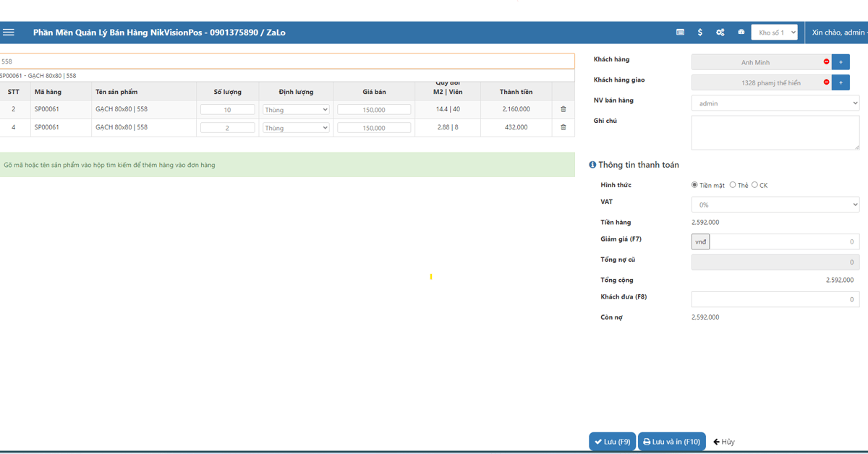Click the Thành tiền value 432,000

coord(516,127)
